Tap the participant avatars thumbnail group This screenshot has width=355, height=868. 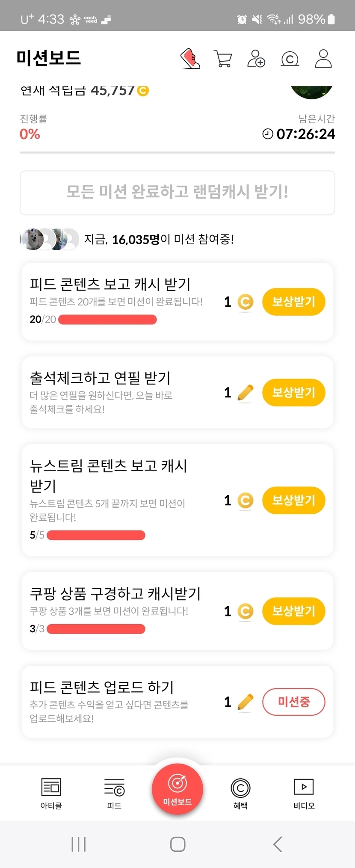(x=50, y=239)
